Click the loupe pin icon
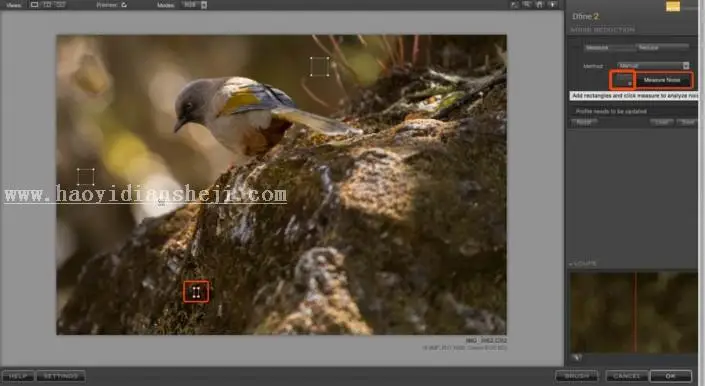The width and height of the screenshot is (705, 386). [577, 357]
